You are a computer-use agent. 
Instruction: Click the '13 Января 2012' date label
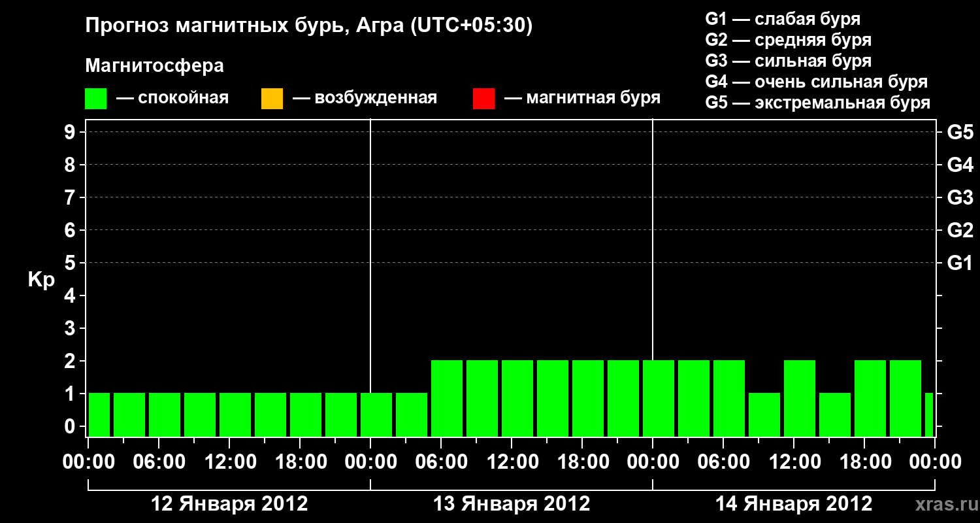(512, 504)
